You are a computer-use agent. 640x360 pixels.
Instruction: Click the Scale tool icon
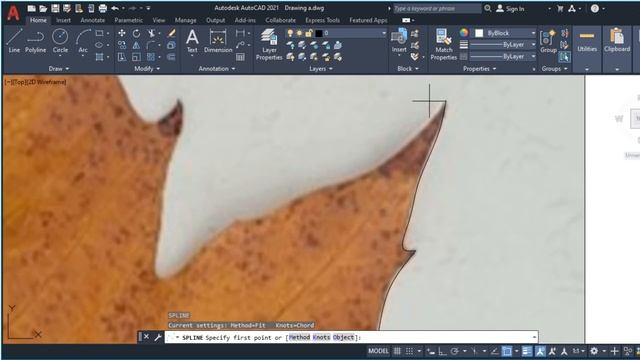point(136,57)
